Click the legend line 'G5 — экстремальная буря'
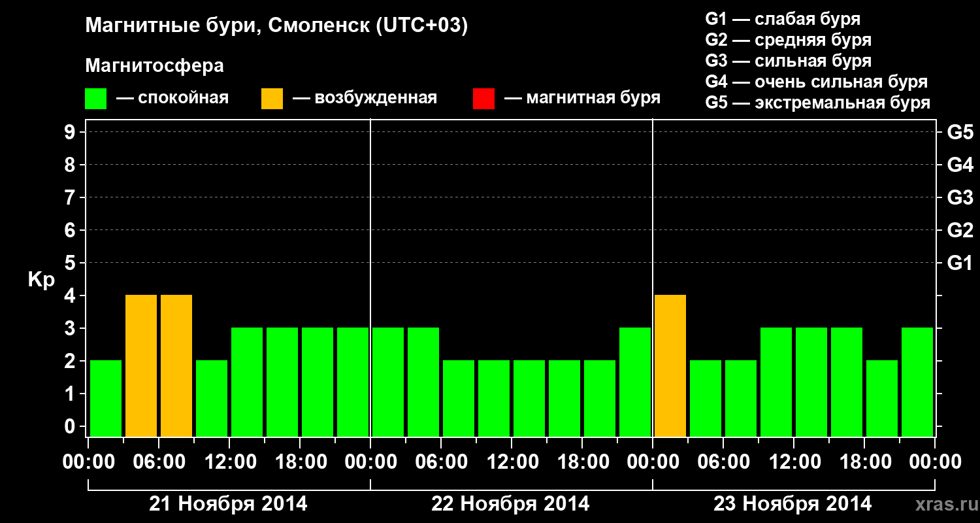Image resolution: width=980 pixels, height=523 pixels. tap(818, 103)
